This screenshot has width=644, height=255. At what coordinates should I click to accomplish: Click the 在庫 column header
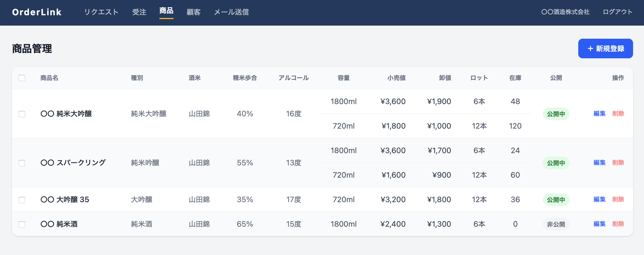515,78
